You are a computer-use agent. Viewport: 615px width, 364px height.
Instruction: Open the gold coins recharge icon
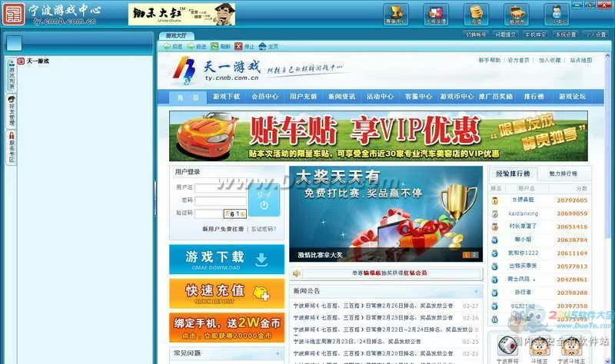point(477,13)
